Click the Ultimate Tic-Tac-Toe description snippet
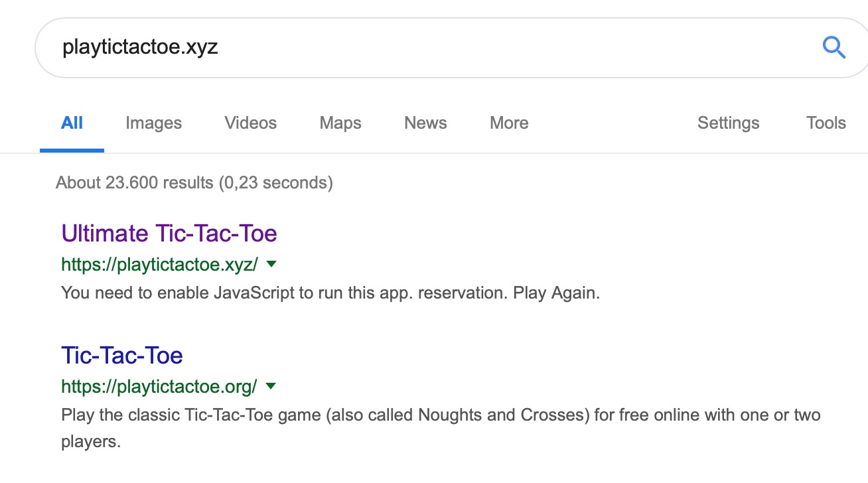This screenshot has height=483, width=868. point(330,293)
